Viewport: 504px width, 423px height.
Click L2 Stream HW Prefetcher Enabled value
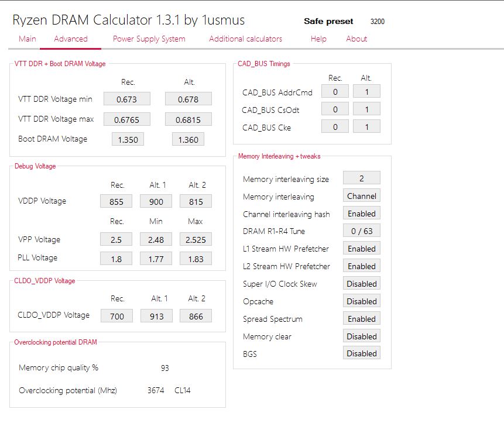pyautogui.click(x=362, y=266)
